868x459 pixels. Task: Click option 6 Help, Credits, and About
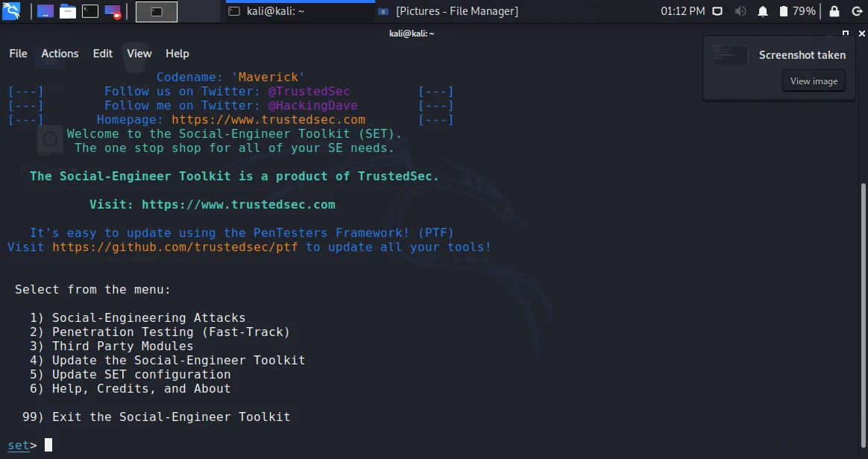130,389
